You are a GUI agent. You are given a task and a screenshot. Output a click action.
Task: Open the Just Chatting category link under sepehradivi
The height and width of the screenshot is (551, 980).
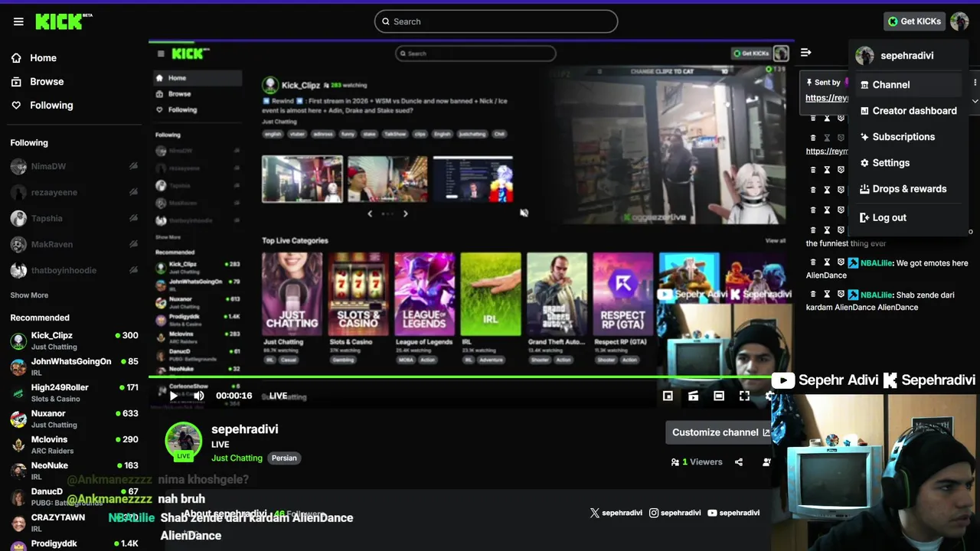point(237,458)
